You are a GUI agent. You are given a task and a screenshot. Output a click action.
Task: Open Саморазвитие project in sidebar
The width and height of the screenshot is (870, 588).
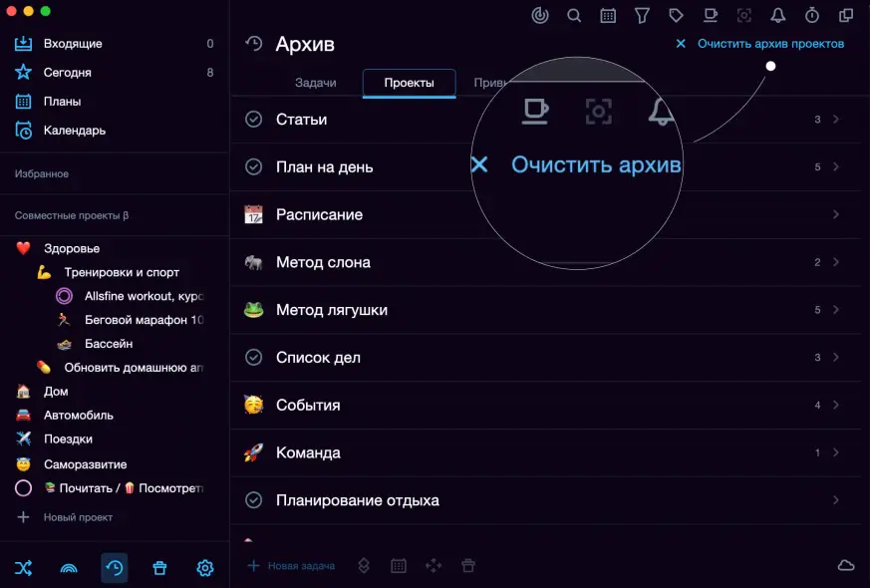tap(85, 464)
